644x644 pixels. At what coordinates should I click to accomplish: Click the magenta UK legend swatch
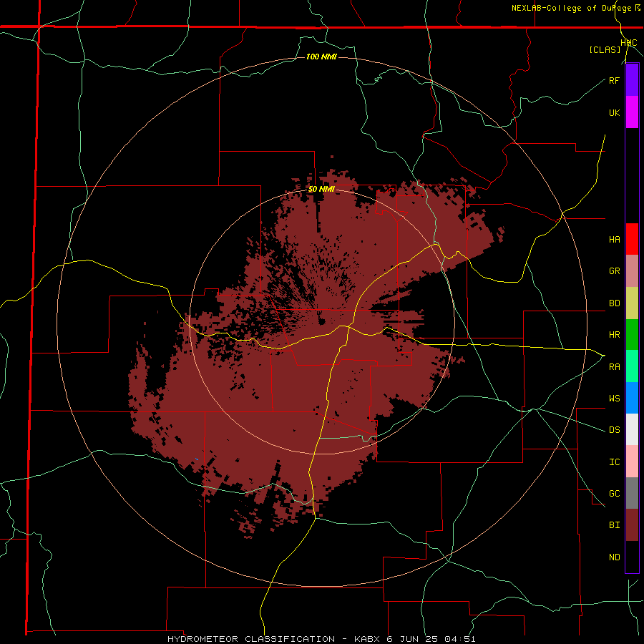click(x=632, y=112)
